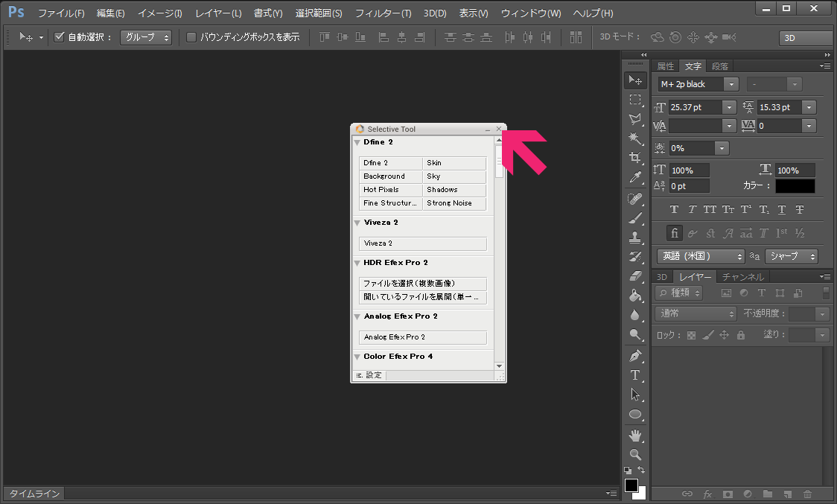Enable バウンディングボックスを表示 checkbox
The height and width of the screenshot is (504, 837).
191,36
